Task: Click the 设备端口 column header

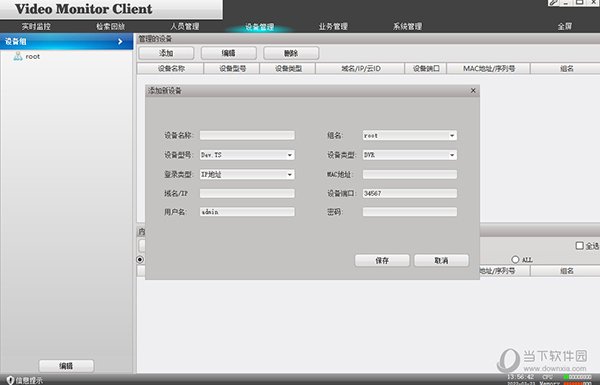Action: [426, 69]
